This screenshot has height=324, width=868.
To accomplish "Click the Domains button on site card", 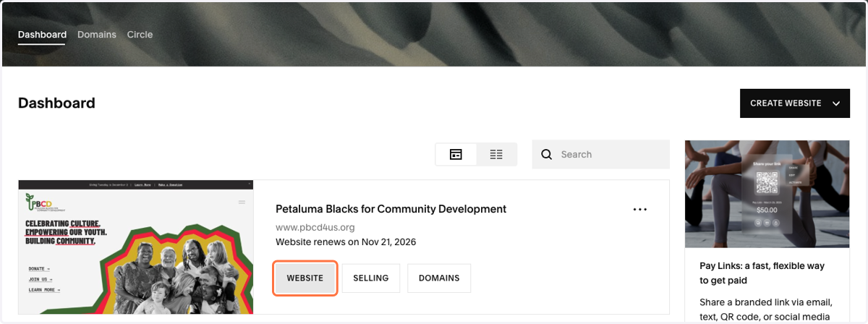I will [x=439, y=278].
